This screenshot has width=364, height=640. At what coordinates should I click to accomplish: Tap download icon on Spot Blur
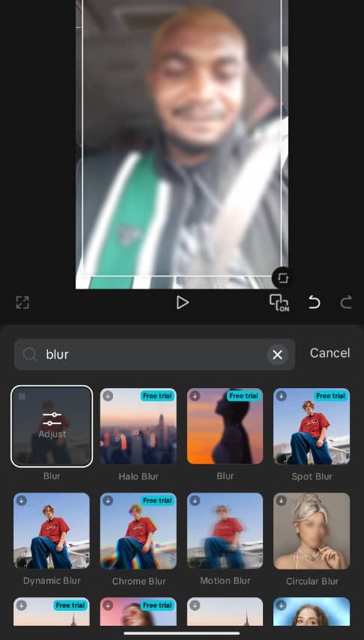click(x=281, y=396)
